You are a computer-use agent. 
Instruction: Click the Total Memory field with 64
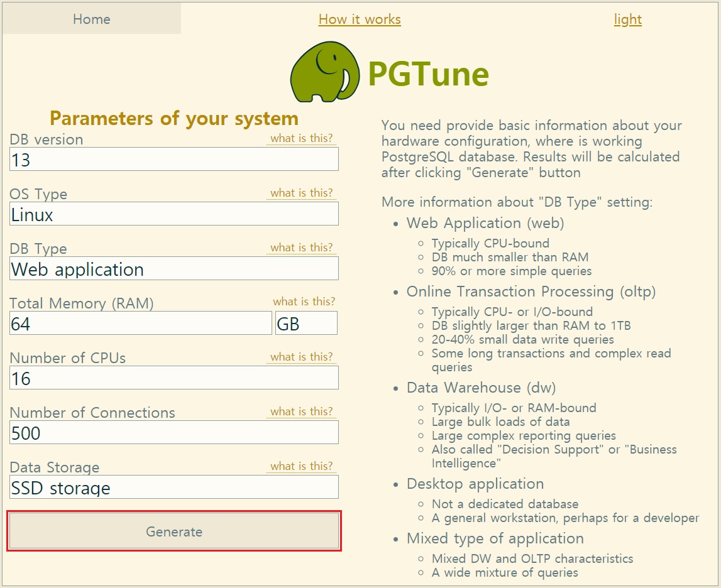(141, 323)
